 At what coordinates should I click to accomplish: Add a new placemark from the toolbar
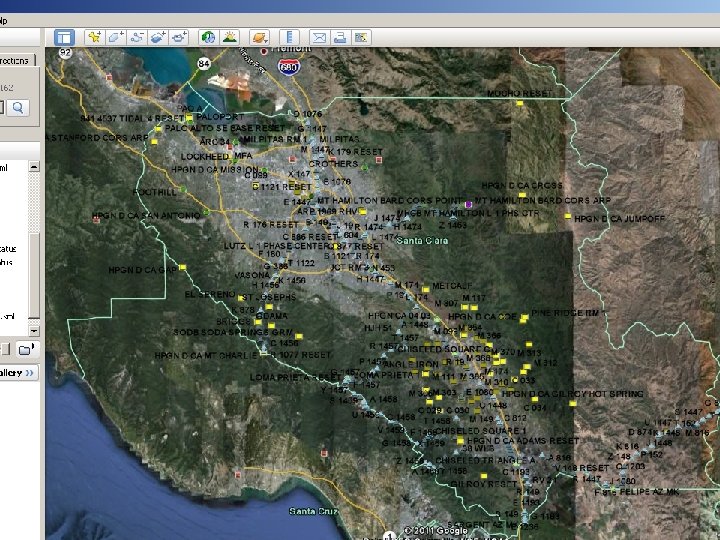[x=95, y=38]
